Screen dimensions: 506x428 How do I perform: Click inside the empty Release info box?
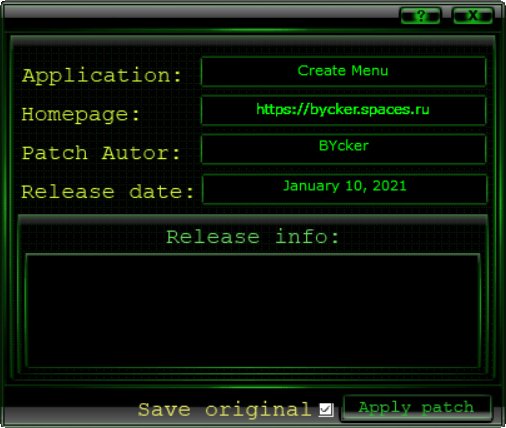(x=253, y=311)
